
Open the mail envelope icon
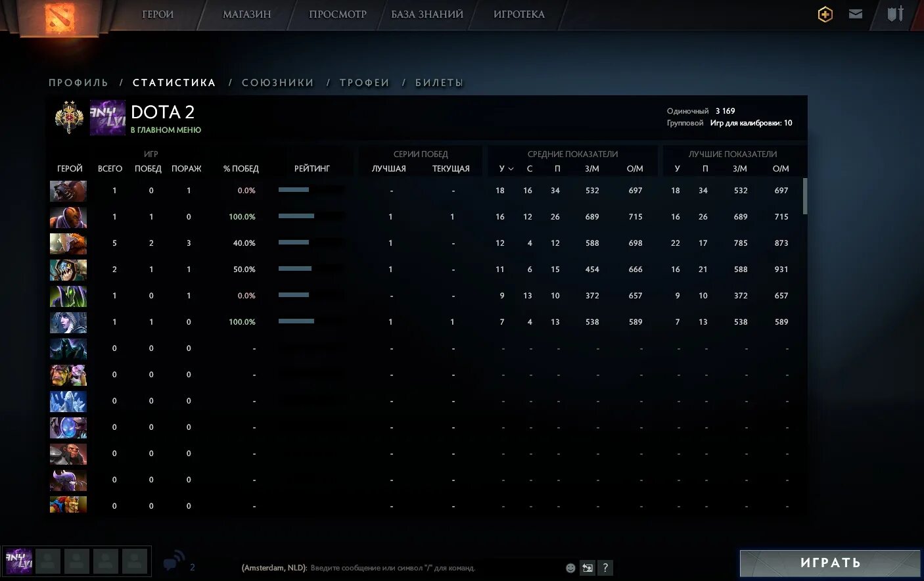pyautogui.click(x=856, y=14)
